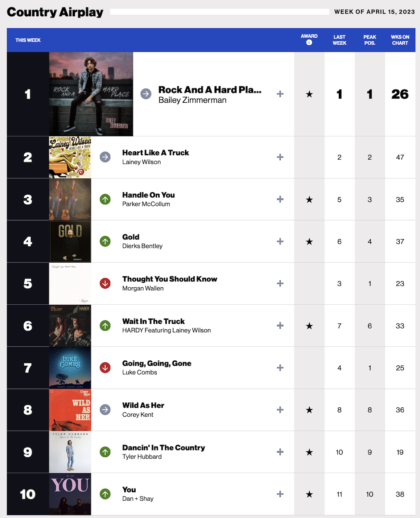
Task: Open the Bailey Zimmerman artist link
Action: [x=192, y=100]
